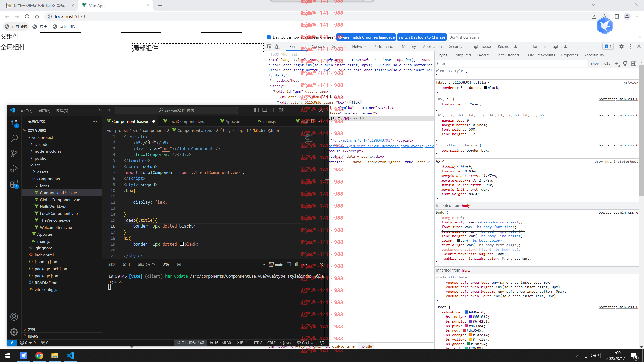
Task: Open File Explorer from taskbar
Action: click(55, 356)
